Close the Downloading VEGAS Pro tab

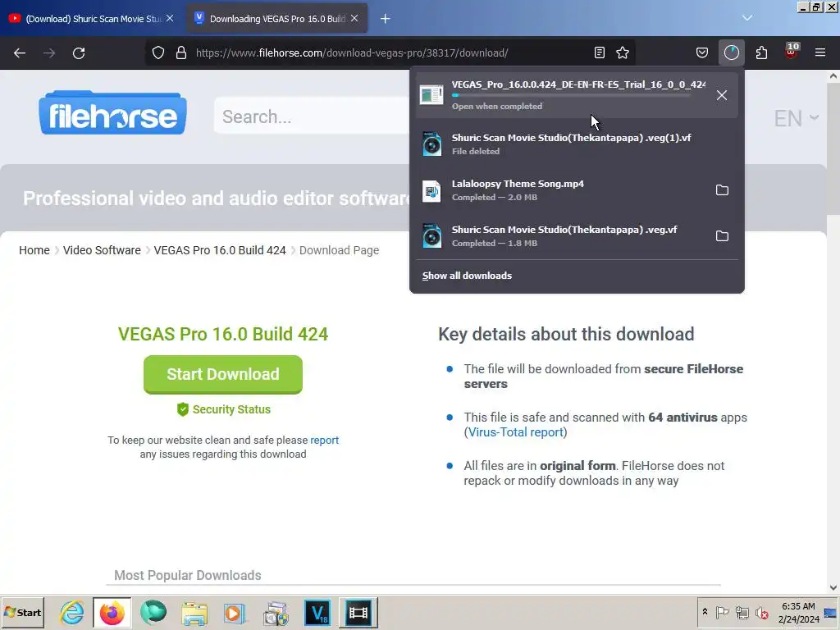[354, 18]
